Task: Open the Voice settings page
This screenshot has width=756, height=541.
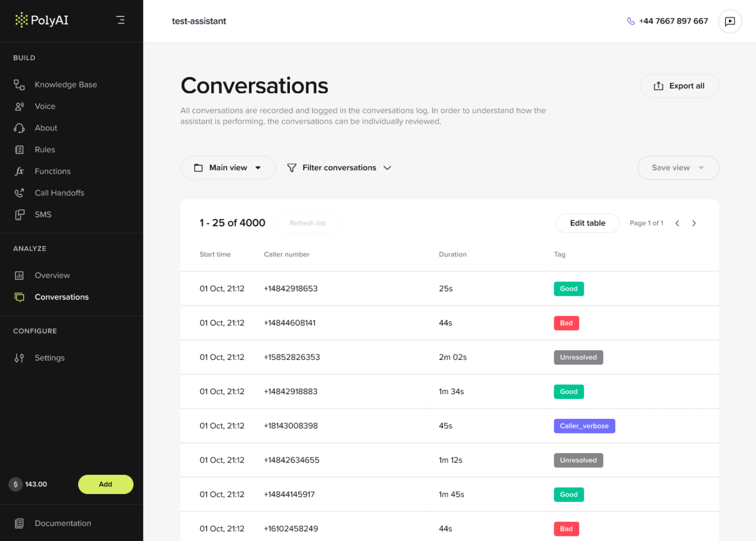Action: click(45, 106)
